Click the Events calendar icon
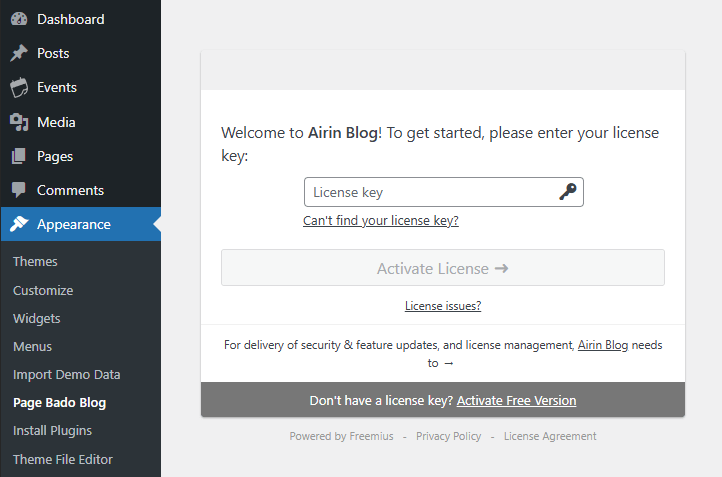Image resolution: width=722 pixels, height=477 pixels. (19, 87)
